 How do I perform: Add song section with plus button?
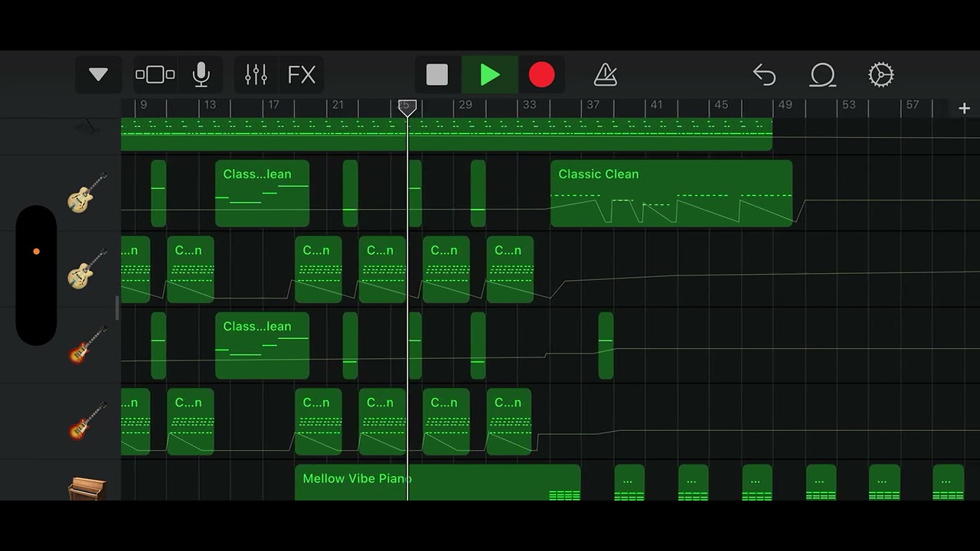965,109
